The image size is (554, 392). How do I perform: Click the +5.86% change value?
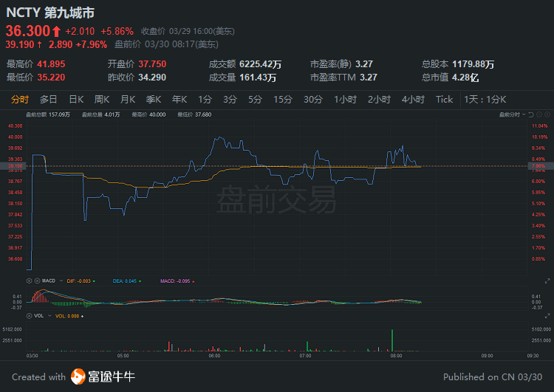click(x=117, y=32)
